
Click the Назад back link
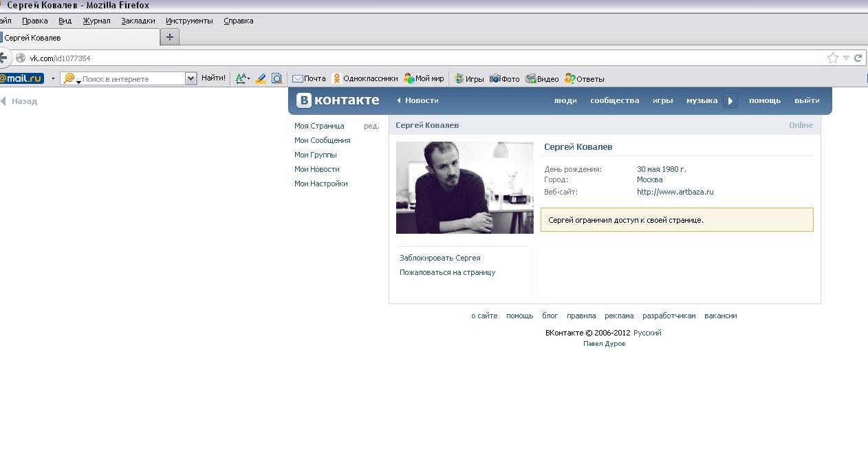click(x=20, y=101)
